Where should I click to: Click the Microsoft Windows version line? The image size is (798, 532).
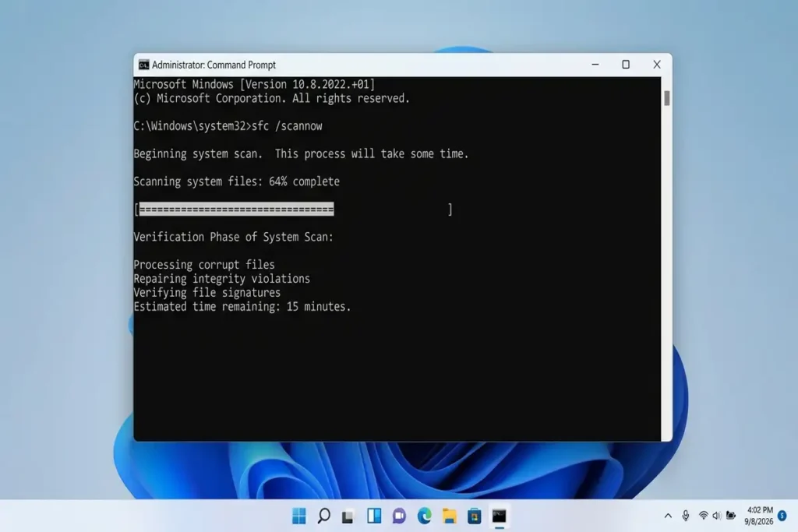254,84
